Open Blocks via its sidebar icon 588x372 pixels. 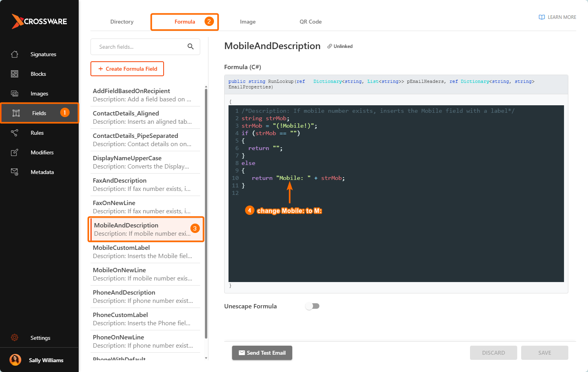pyautogui.click(x=15, y=74)
